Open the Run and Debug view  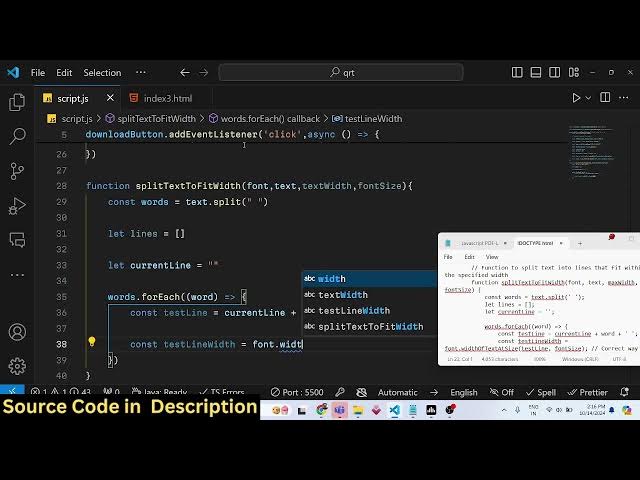coord(17,206)
